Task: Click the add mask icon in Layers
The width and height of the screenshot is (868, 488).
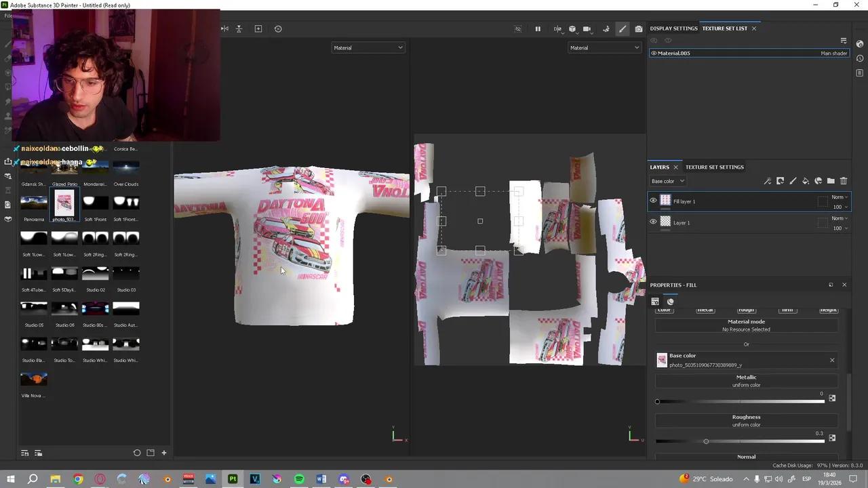Action: [x=780, y=181]
